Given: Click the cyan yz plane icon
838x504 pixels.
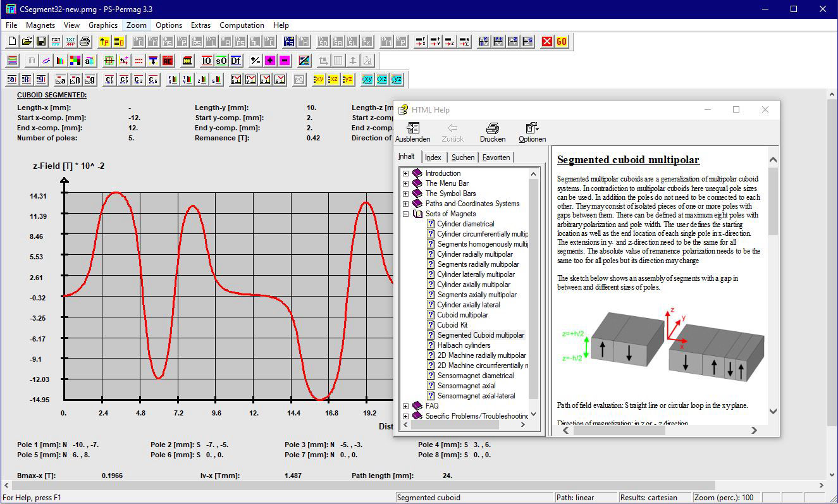Looking at the screenshot, I should point(397,80).
